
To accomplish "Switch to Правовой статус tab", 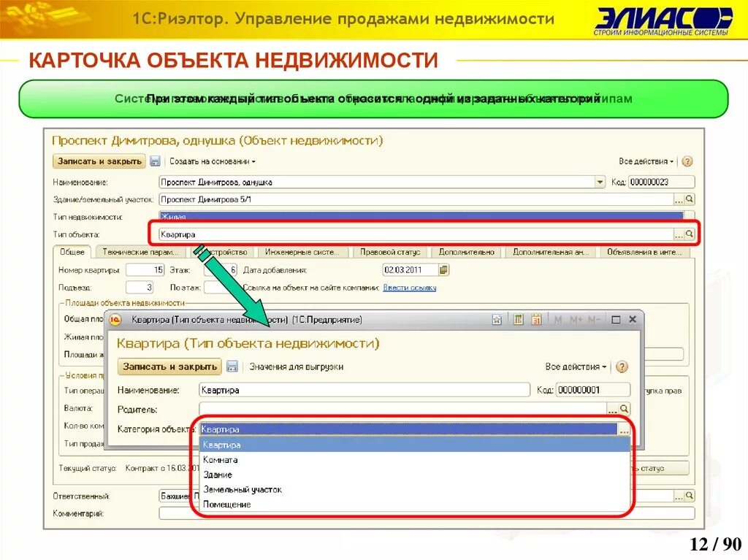I will 390,252.
